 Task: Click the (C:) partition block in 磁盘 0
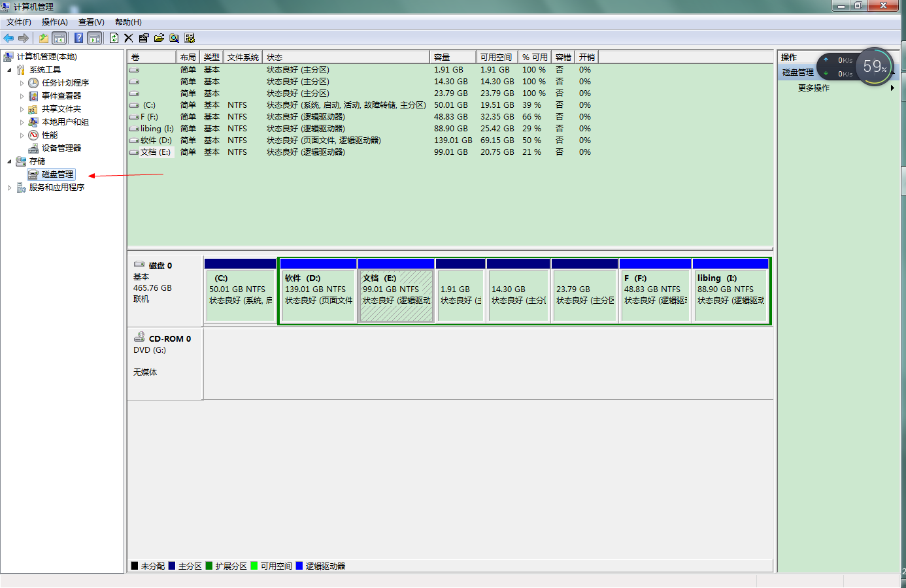[240, 291]
